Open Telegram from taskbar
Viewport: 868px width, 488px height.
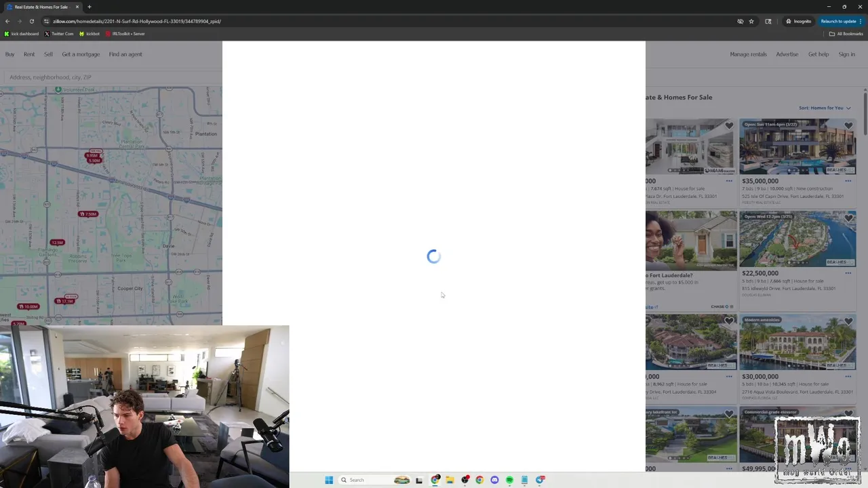[540, 480]
